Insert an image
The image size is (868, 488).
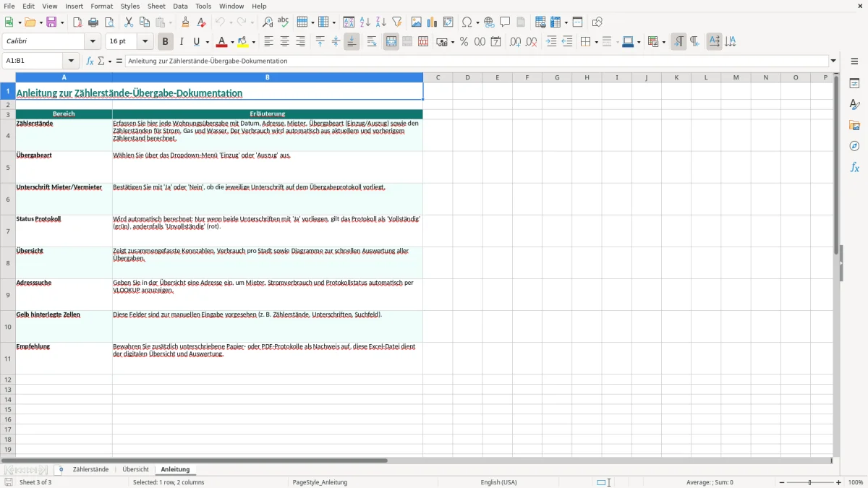pos(417,22)
